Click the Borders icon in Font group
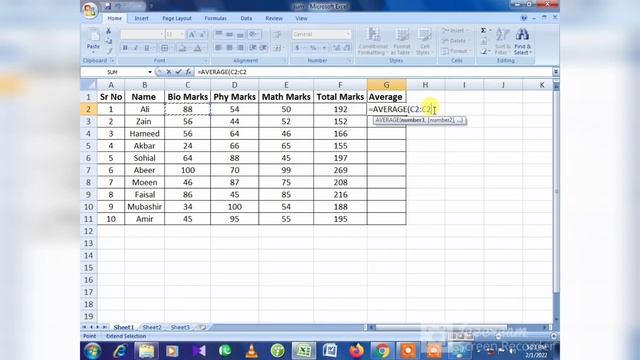This screenshot has width=640, height=360. pos(164,48)
